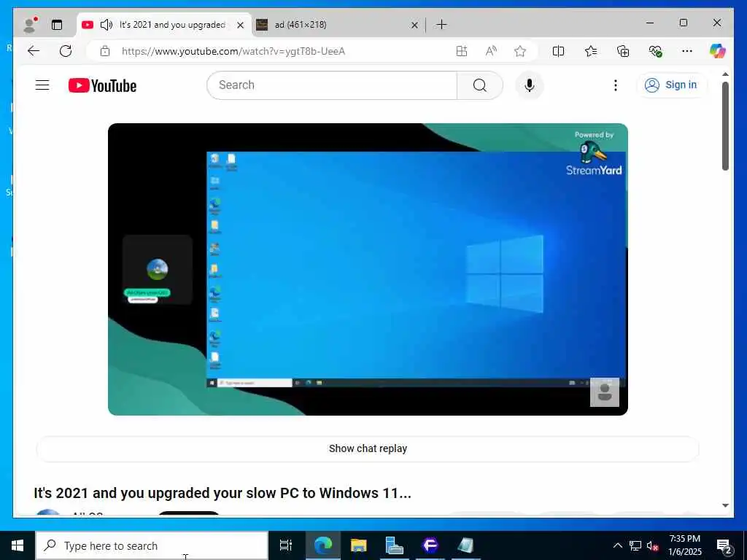Image resolution: width=747 pixels, height=560 pixels.
Task: View site information lock icon
Action: 105,51
